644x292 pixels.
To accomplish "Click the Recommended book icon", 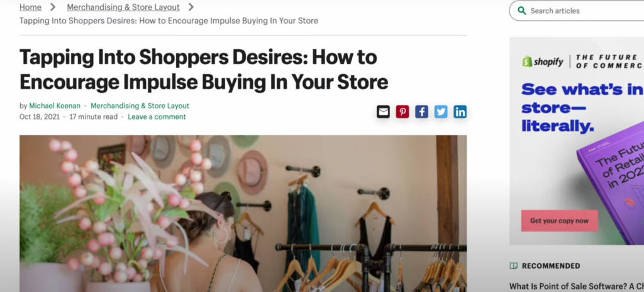I will point(513,266).
